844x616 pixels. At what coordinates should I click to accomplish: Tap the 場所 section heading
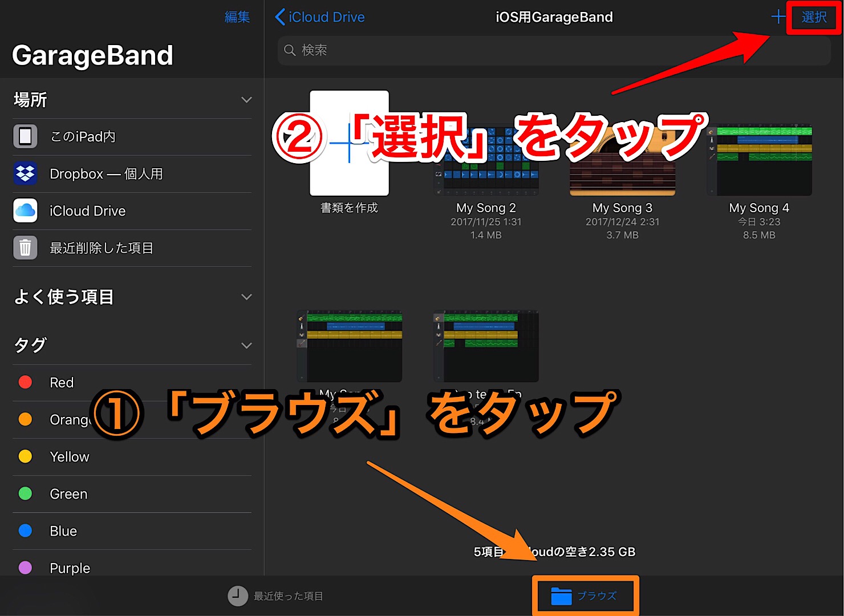30,100
